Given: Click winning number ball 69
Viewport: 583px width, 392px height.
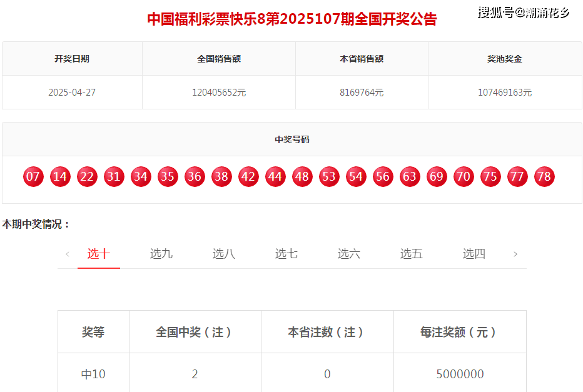Looking at the screenshot, I should [x=437, y=176].
